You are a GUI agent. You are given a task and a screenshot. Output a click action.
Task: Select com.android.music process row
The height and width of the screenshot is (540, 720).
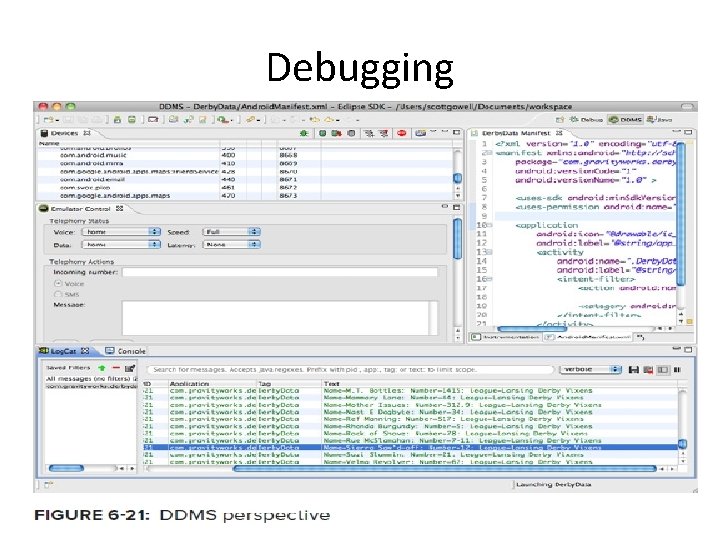(x=245, y=155)
